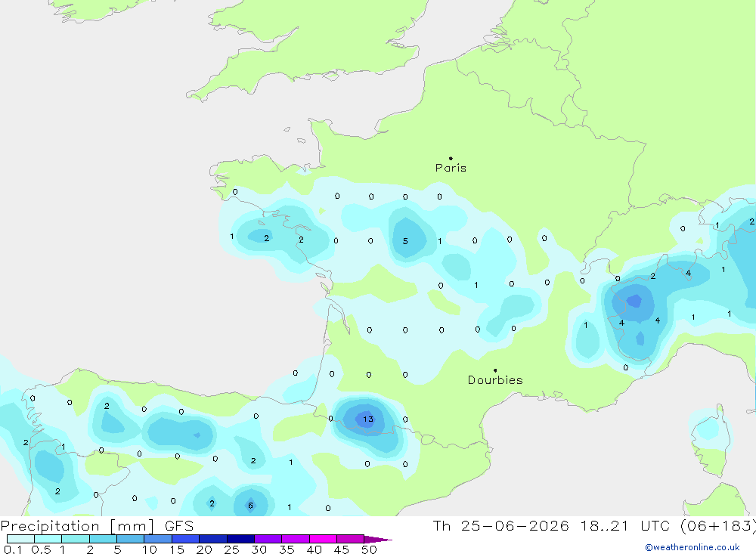Screen dimensions: 756x554
Task: Select the Paris location dot marker
Action: coord(451,158)
